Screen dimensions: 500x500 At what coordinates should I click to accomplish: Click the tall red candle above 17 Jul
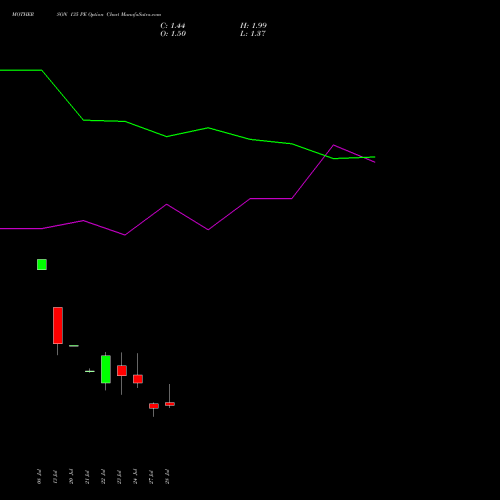pos(58,325)
